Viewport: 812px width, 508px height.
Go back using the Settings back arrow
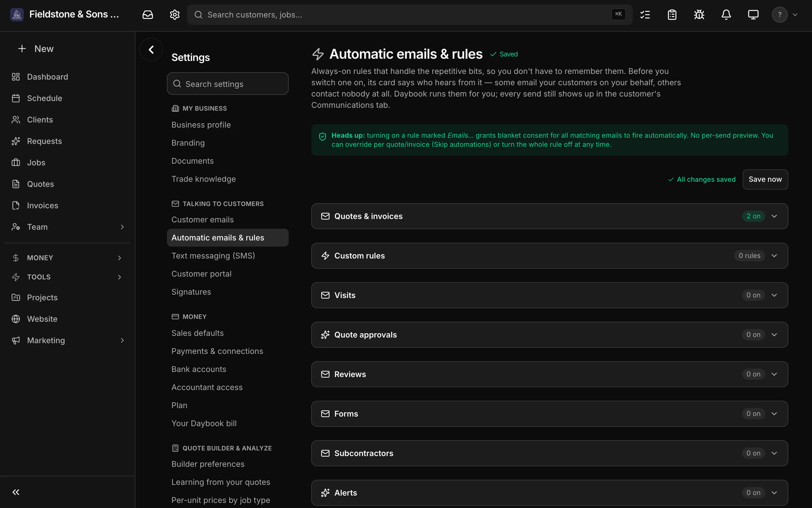[x=151, y=50]
